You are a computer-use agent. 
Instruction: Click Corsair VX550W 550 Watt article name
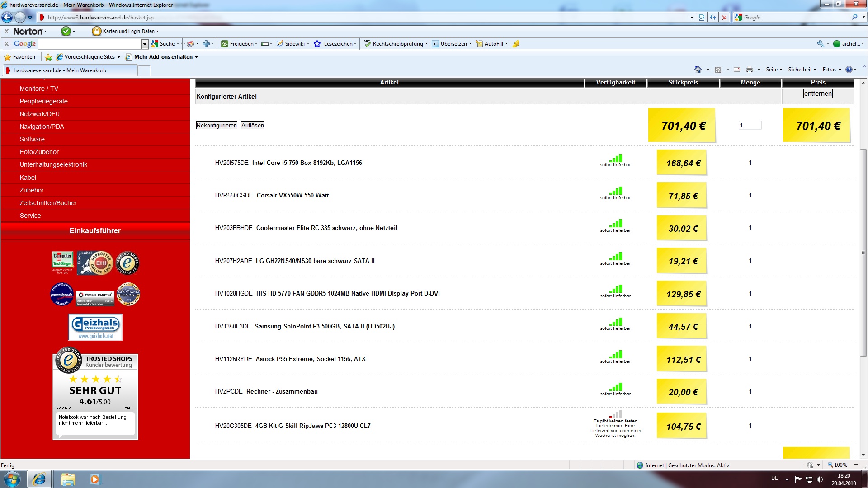292,195
